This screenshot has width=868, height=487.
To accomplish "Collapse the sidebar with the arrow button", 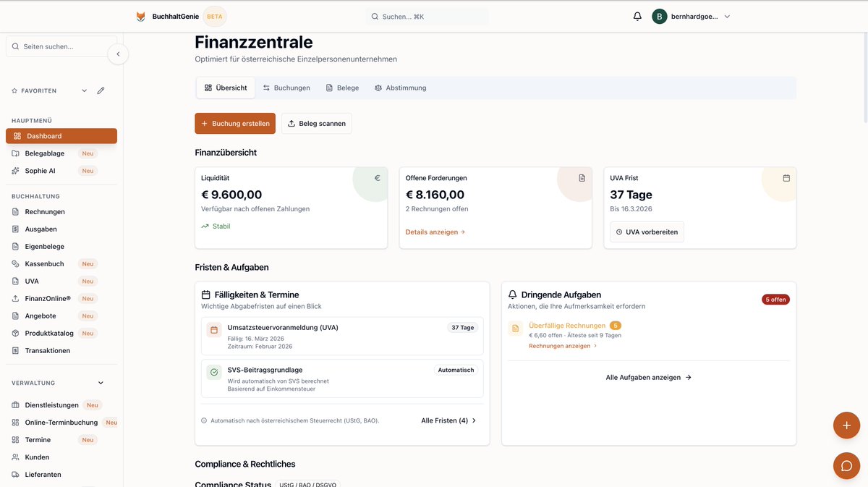I will pyautogui.click(x=118, y=54).
